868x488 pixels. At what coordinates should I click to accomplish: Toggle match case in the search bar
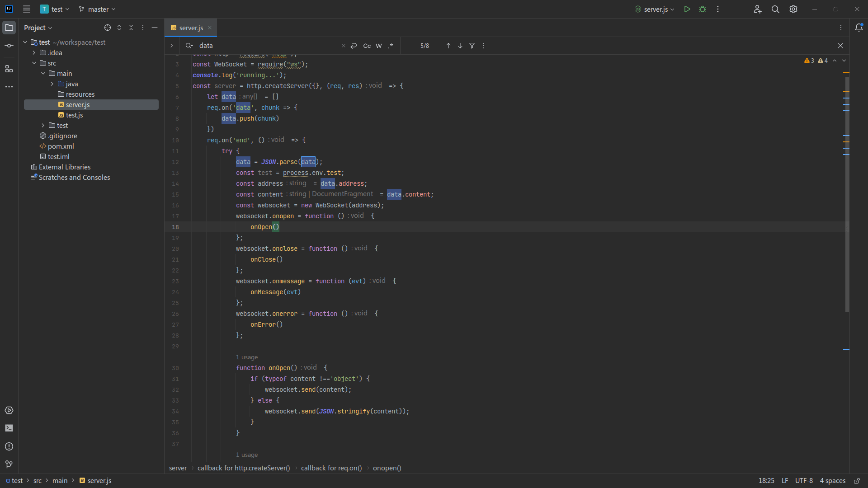pos(367,46)
